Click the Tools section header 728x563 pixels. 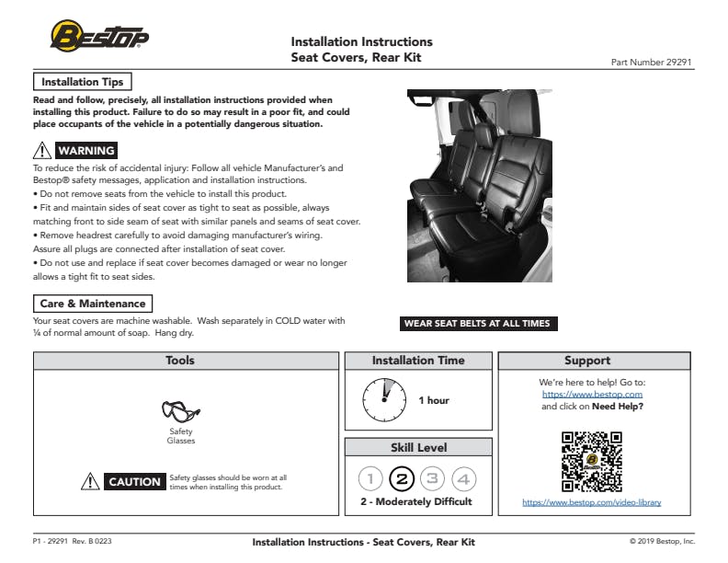[180, 361]
